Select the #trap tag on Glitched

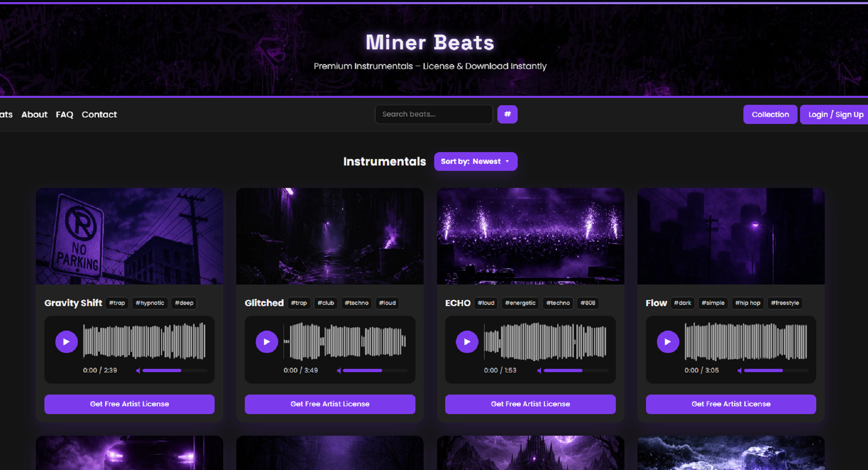point(299,303)
